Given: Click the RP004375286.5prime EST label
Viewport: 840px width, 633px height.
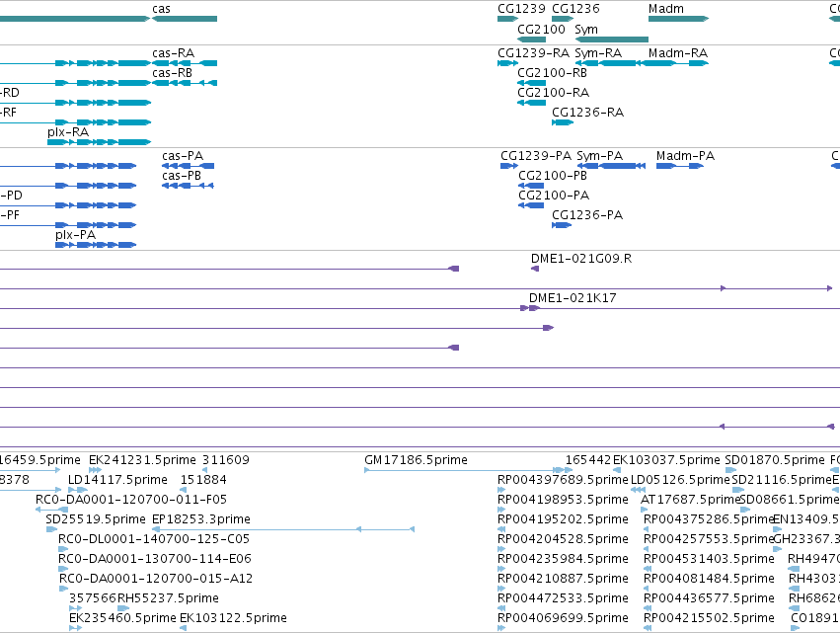Looking at the screenshot, I should 709,519.
